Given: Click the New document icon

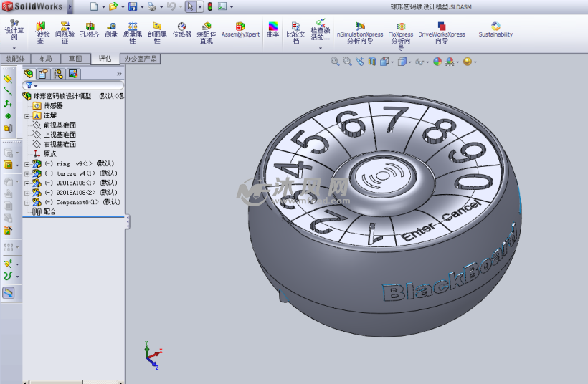Looking at the screenshot, I should coord(94,6).
